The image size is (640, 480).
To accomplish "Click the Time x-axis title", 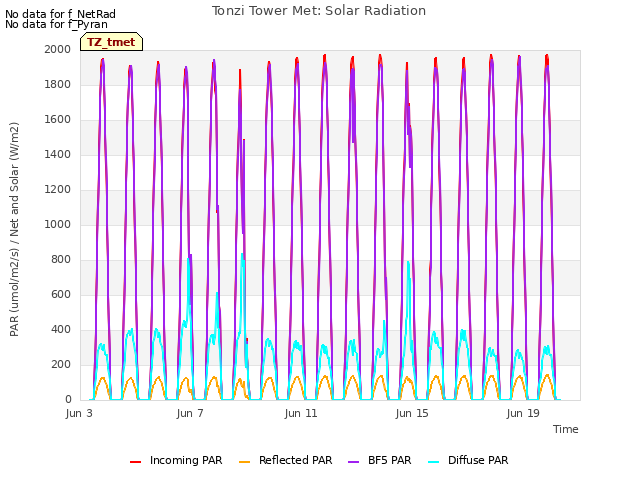I will 566,429.
